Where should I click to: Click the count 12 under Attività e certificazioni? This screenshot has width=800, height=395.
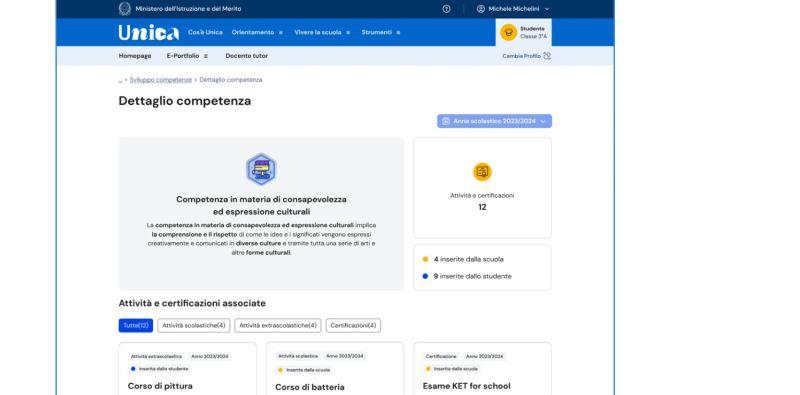coord(482,207)
